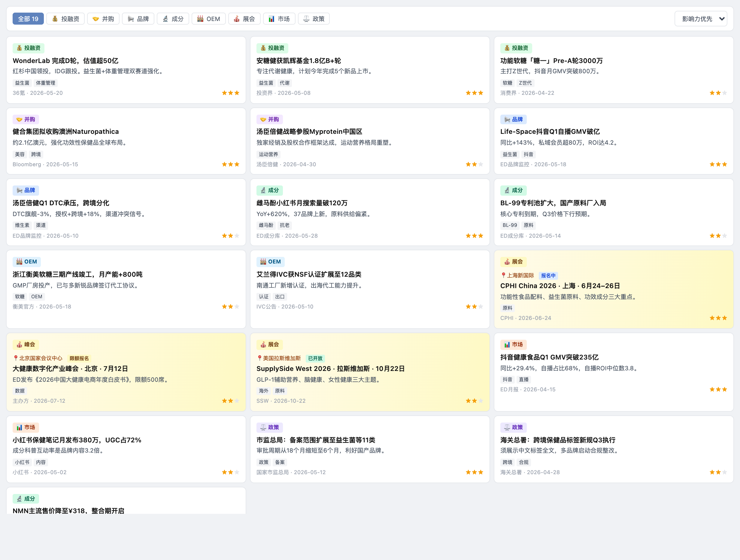
Task: Click the star rating on WonderLab card
Action: 230,93
